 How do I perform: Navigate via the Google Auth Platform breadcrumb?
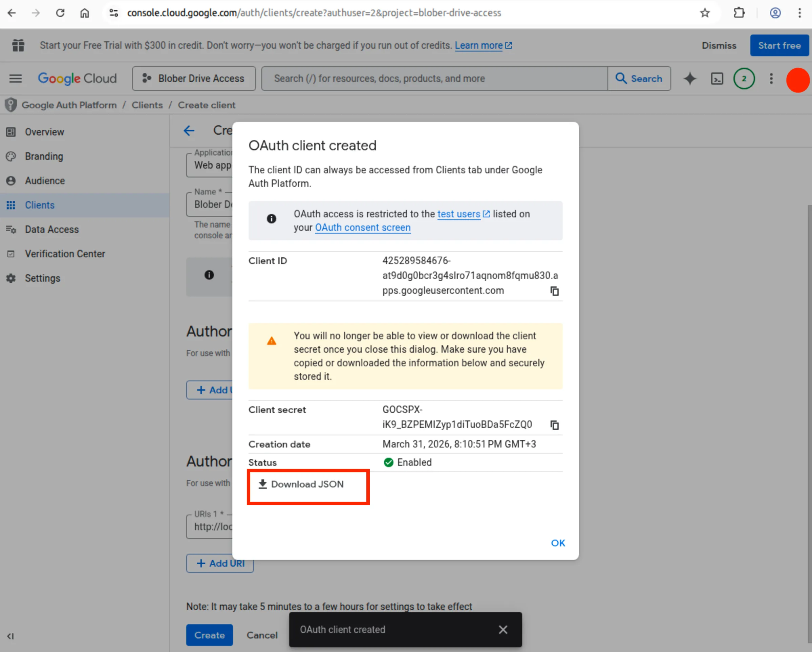(x=69, y=105)
